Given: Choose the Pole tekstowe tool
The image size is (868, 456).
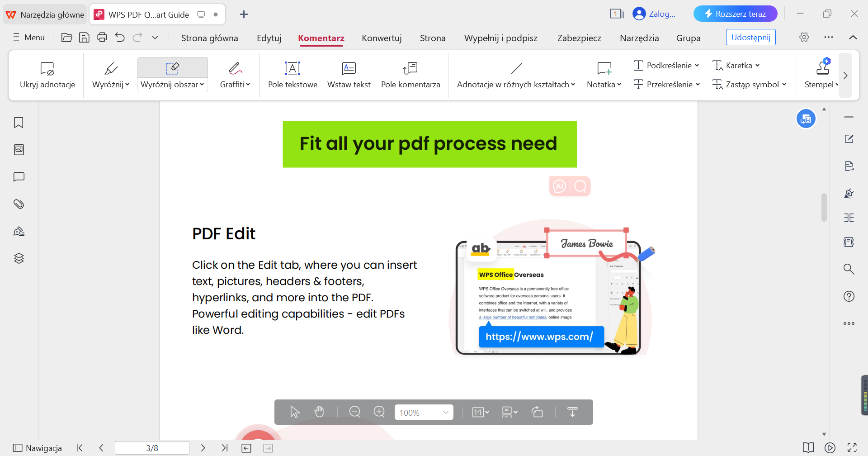Looking at the screenshot, I should point(292,75).
